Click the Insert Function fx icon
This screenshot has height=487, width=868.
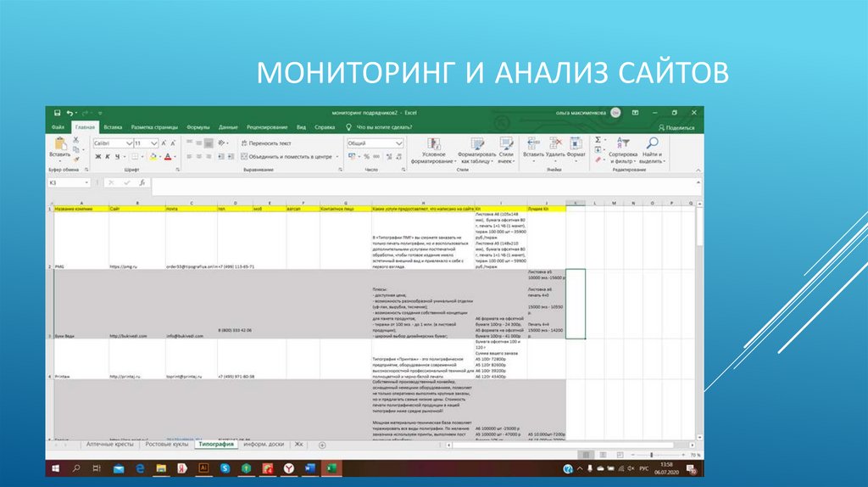coord(142,182)
